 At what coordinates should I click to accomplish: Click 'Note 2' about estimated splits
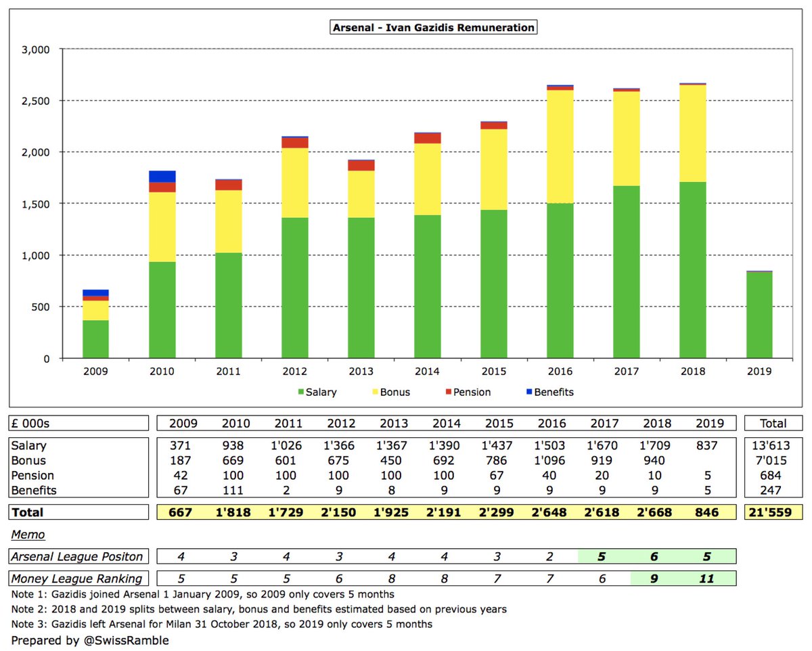click(259, 609)
